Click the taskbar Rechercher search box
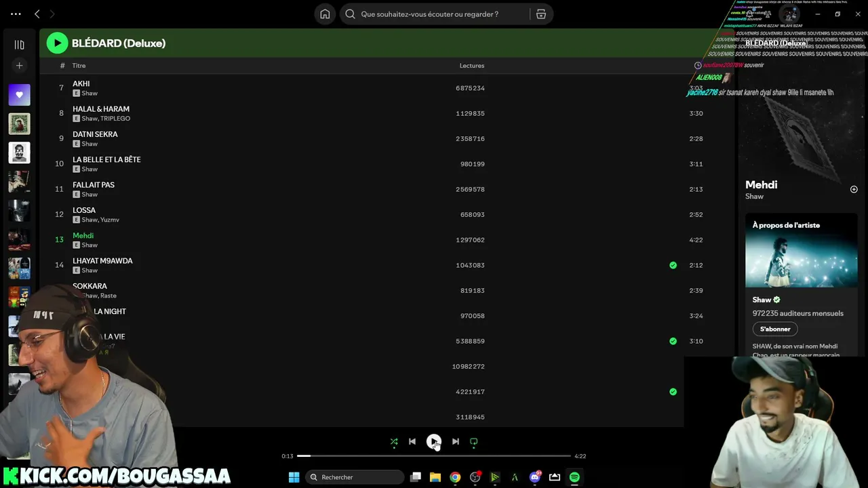Screen dimensions: 868x488 (x=356, y=477)
